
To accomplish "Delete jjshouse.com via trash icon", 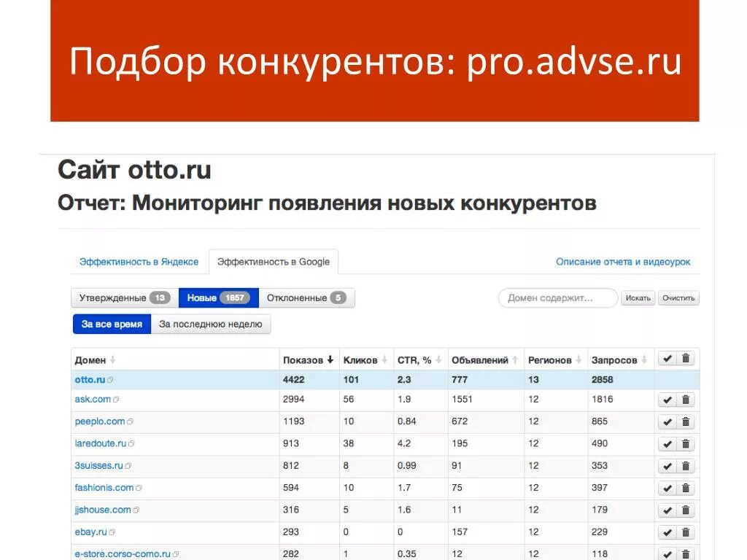I will [686, 510].
